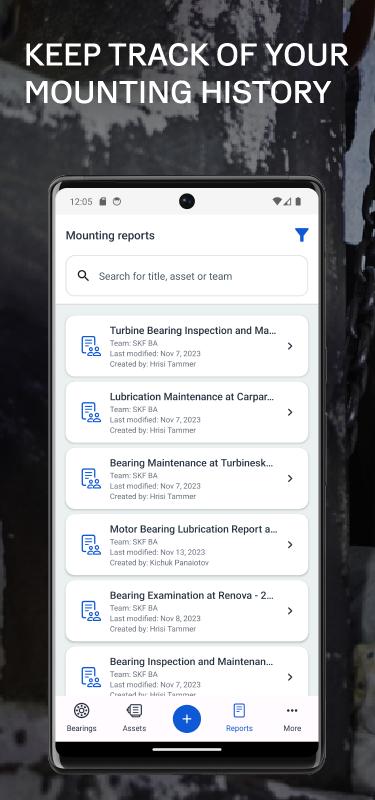The height and width of the screenshot is (800, 375).
Task: Click report icon of Lubrication Maintenance card
Action: coord(91,412)
